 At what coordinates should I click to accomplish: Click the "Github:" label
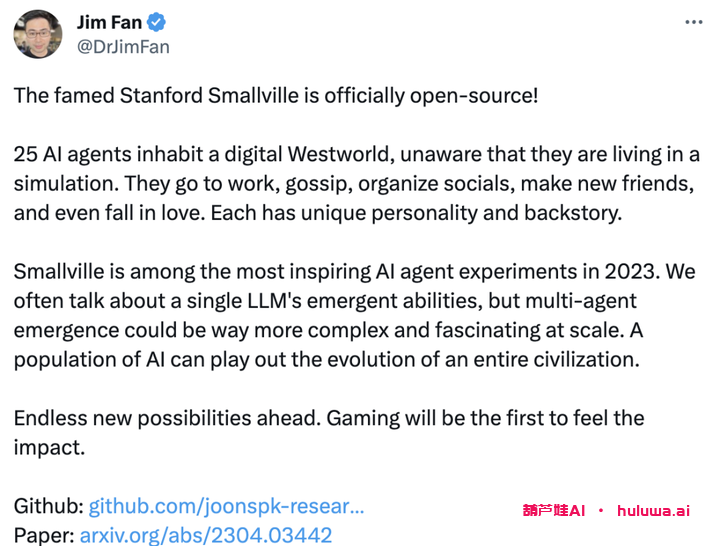48,507
